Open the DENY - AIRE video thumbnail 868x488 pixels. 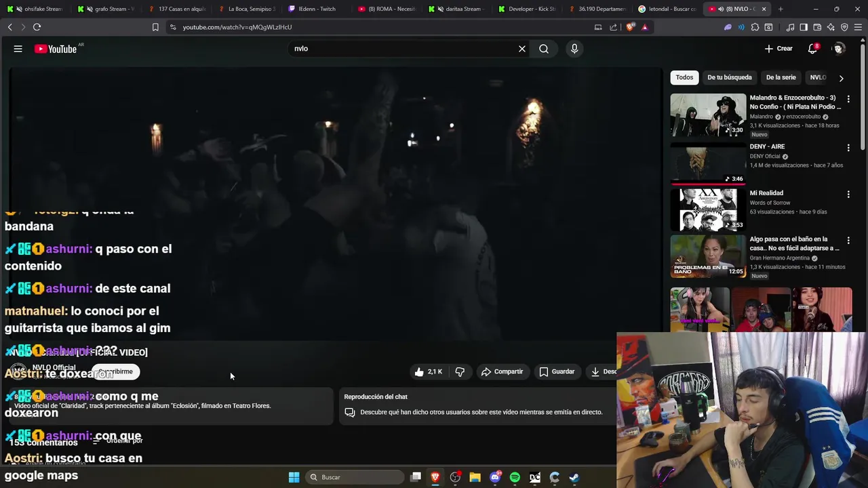coord(708,163)
